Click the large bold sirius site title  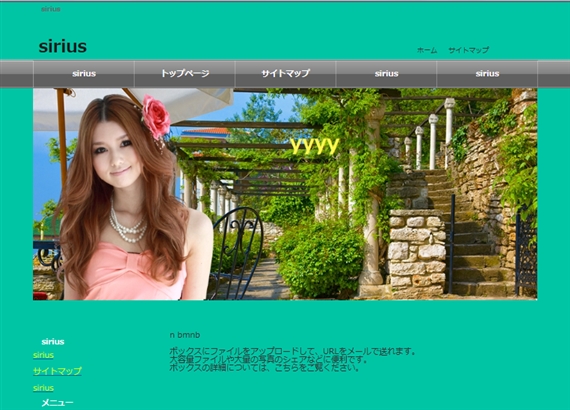(x=63, y=47)
